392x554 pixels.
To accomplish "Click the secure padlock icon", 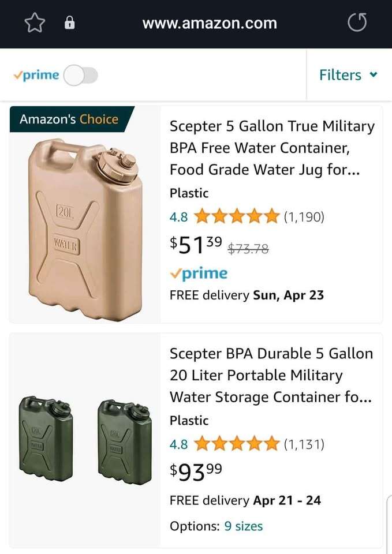I will click(69, 23).
